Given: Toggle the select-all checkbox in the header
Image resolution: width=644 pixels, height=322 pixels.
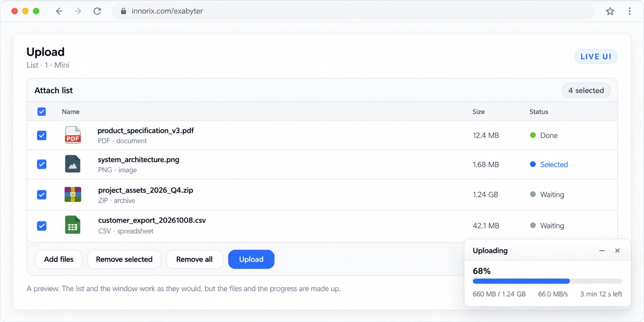Looking at the screenshot, I should point(42,111).
